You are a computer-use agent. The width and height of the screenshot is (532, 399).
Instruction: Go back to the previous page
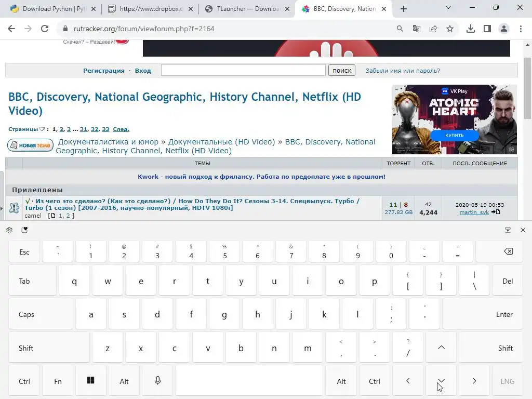click(x=11, y=29)
